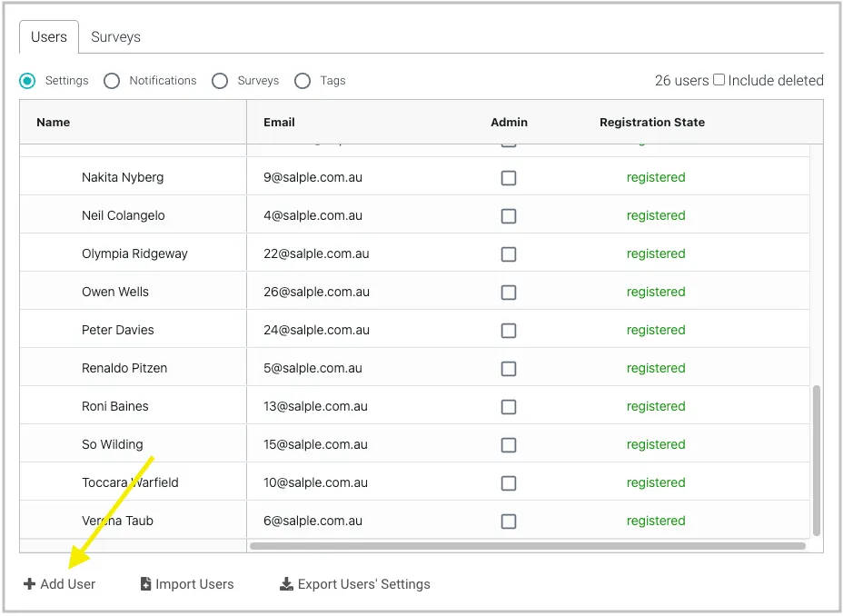Screen dimensions: 843x616
Task: Click email 26@salple.com.au
Action: (x=316, y=292)
